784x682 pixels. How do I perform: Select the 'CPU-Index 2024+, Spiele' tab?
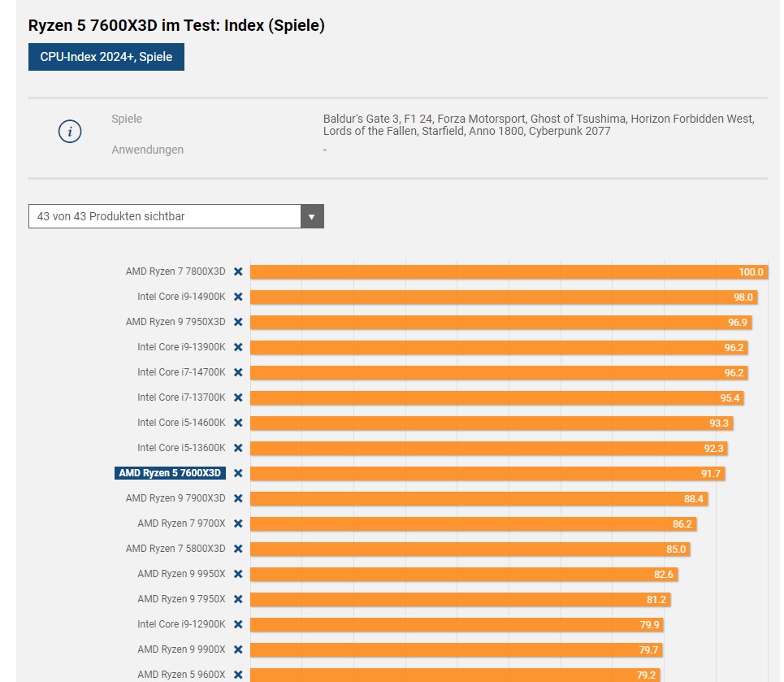[x=106, y=57]
